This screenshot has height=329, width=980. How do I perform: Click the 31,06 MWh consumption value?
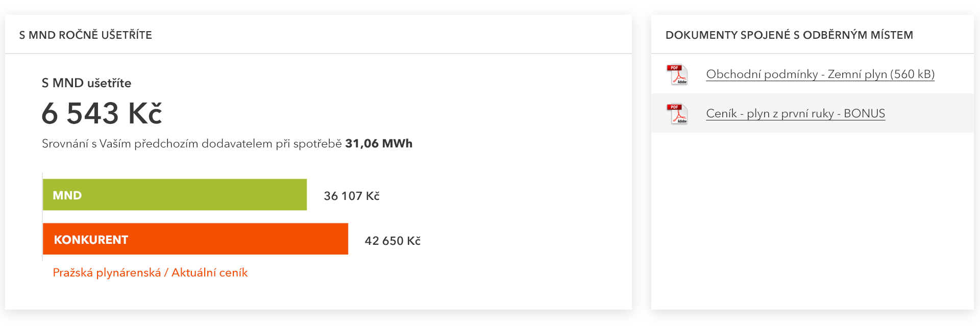379,144
